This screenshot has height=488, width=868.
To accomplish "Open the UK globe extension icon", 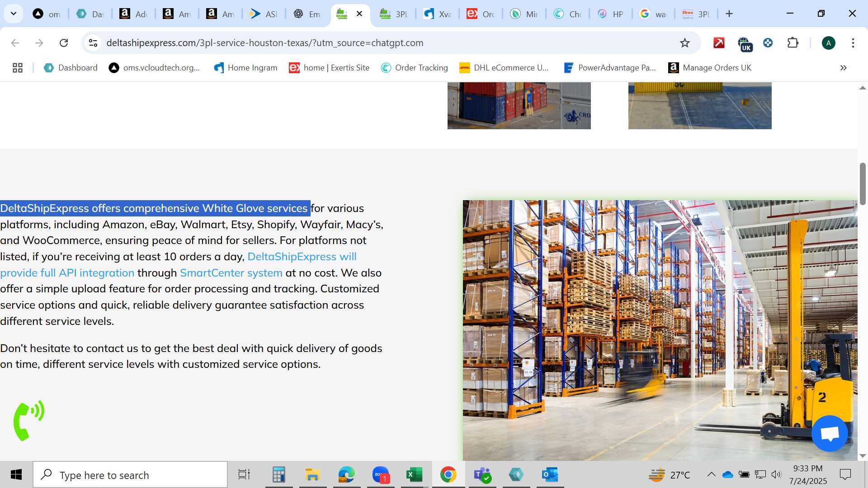I will point(744,44).
